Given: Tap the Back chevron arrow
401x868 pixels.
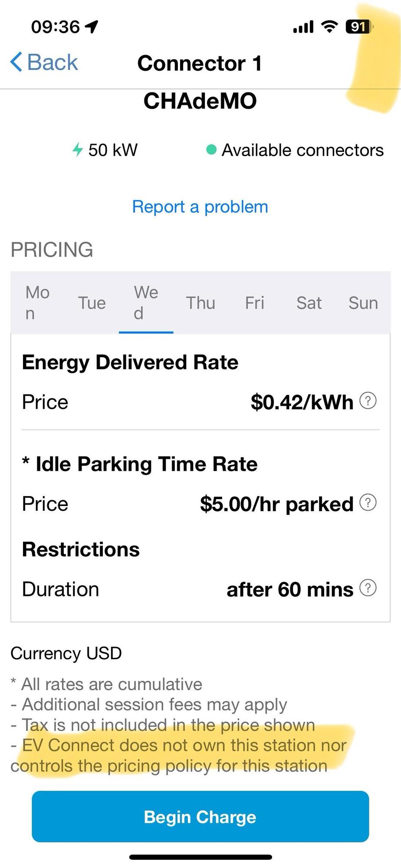Looking at the screenshot, I should [x=16, y=62].
